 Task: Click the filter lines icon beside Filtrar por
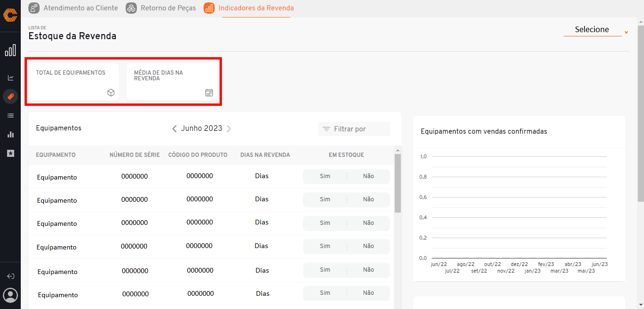tap(326, 129)
